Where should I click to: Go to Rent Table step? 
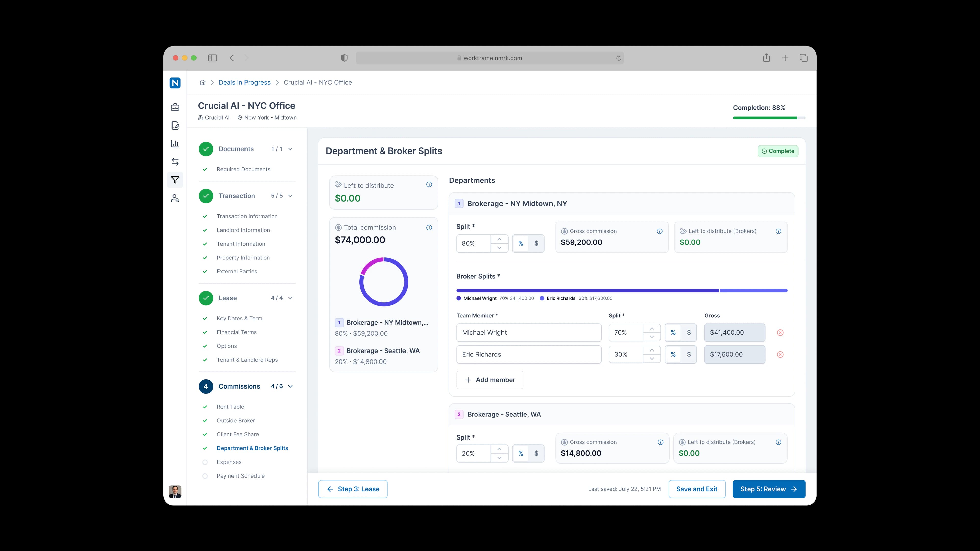tap(230, 407)
